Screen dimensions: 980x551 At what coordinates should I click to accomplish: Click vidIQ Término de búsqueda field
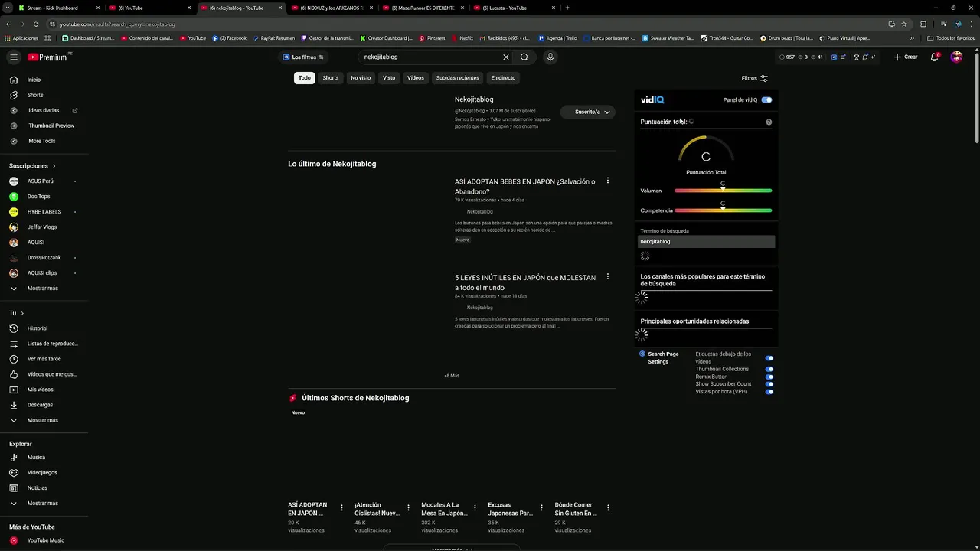click(x=706, y=242)
